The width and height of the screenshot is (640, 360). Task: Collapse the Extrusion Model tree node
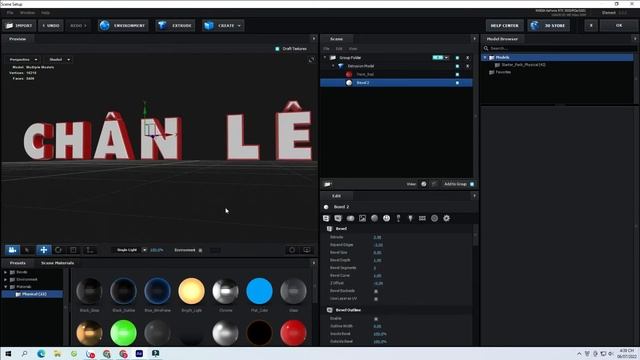point(333,66)
